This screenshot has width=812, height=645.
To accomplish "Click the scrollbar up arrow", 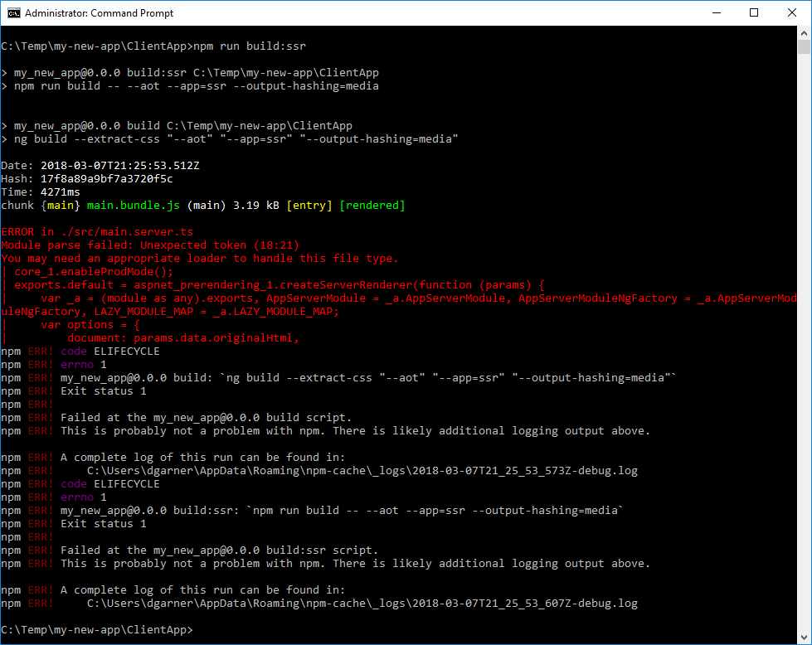I will pos(804,33).
